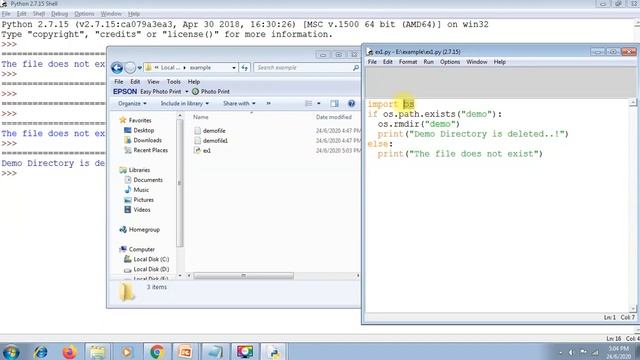Expand the address bar history dropdown
This screenshot has width=640, height=360.
click(234, 68)
